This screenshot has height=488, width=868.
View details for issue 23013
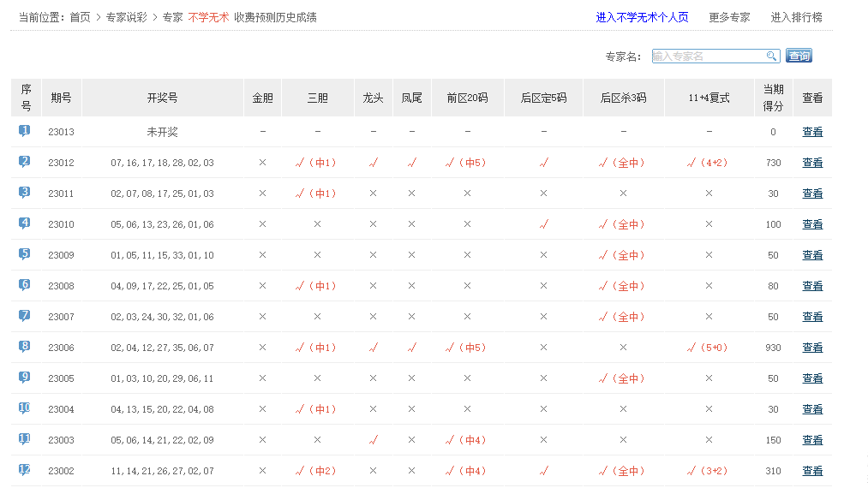click(x=812, y=132)
